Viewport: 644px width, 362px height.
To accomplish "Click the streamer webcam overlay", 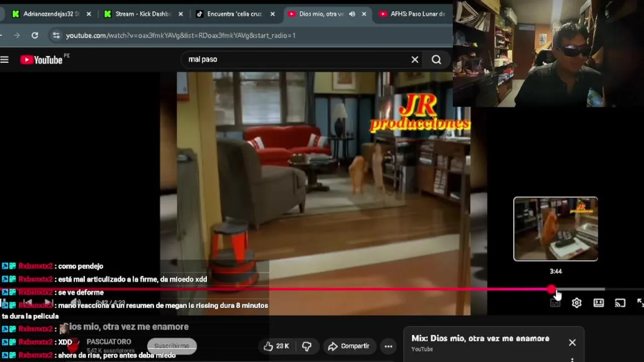I will click(x=548, y=53).
